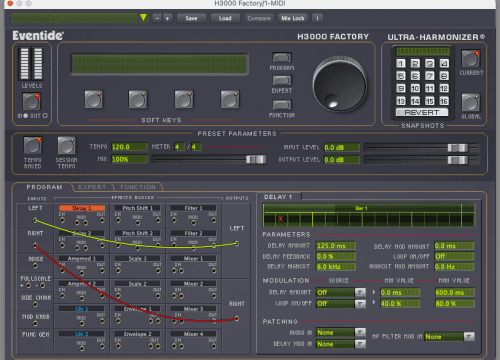This screenshot has width=500, height=360.
Task: Click the 600.0 ms max value field
Action: point(454,292)
